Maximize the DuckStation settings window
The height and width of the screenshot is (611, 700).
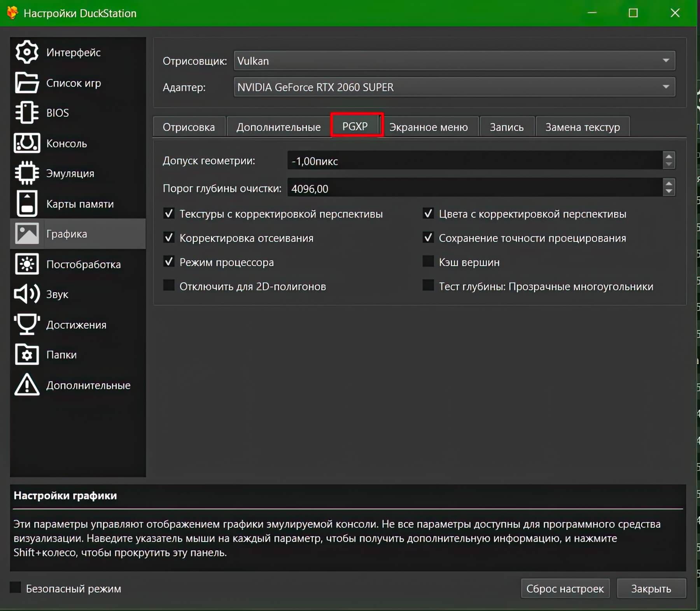[x=633, y=13]
